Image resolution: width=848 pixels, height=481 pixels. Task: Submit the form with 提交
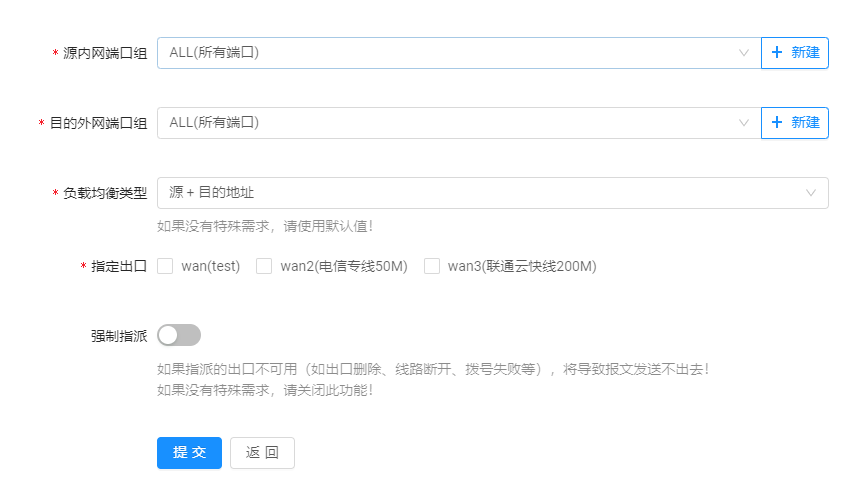tap(189, 453)
